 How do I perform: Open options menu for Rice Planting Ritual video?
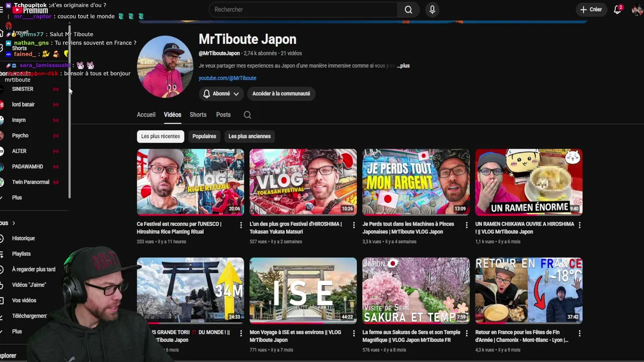tap(241, 225)
